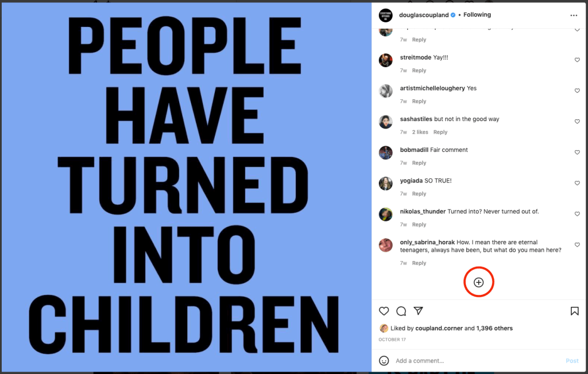
Task: Open the three-dot more options menu
Action: (x=574, y=15)
